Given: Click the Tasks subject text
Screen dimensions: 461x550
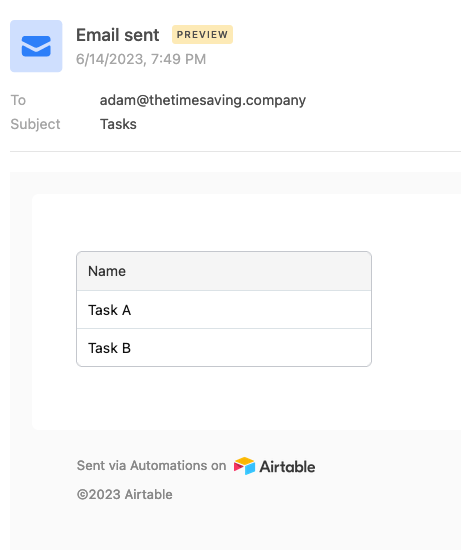Looking at the screenshot, I should coord(118,124).
